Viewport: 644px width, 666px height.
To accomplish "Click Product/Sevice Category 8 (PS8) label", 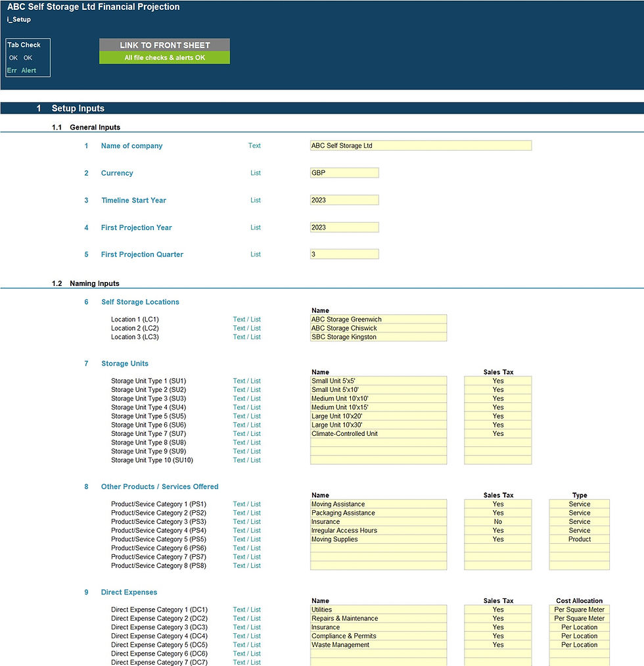I will 159,566.
